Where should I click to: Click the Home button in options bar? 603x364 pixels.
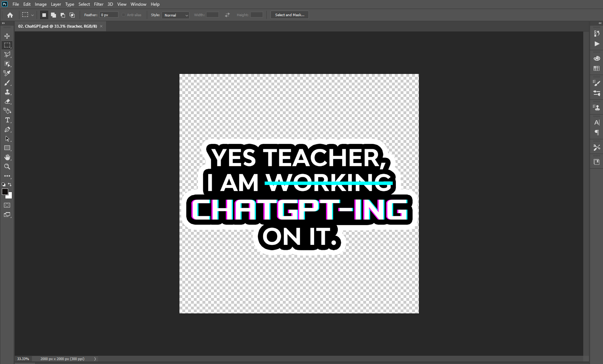point(10,15)
